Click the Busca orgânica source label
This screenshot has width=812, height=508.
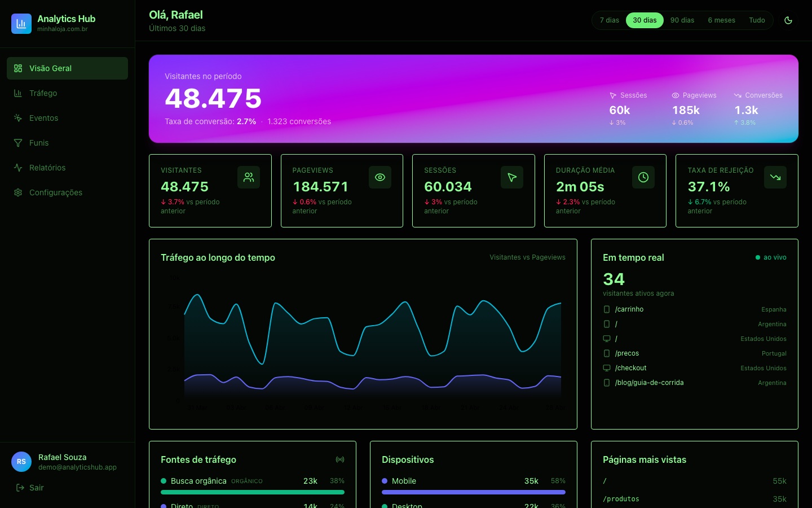[x=198, y=481]
